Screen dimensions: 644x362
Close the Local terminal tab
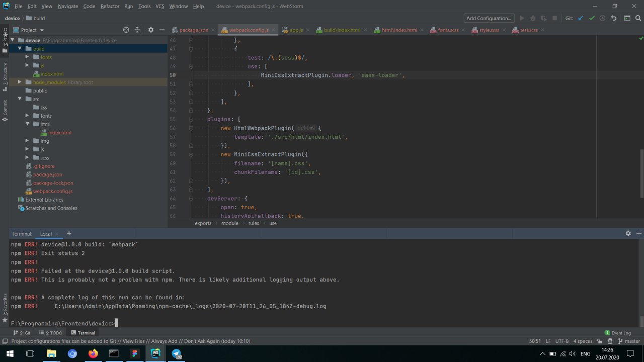pos(57,234)
